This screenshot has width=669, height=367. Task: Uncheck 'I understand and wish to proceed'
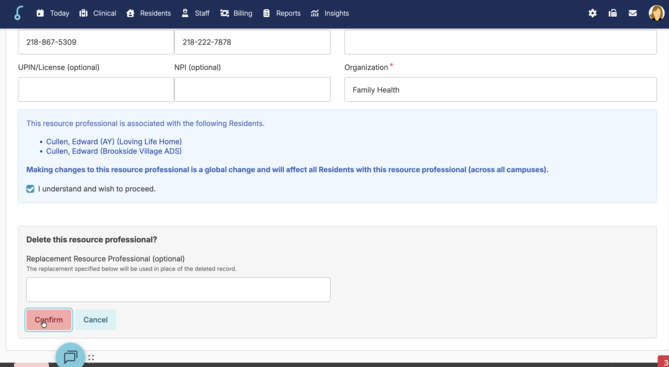(x=30, y=189)
